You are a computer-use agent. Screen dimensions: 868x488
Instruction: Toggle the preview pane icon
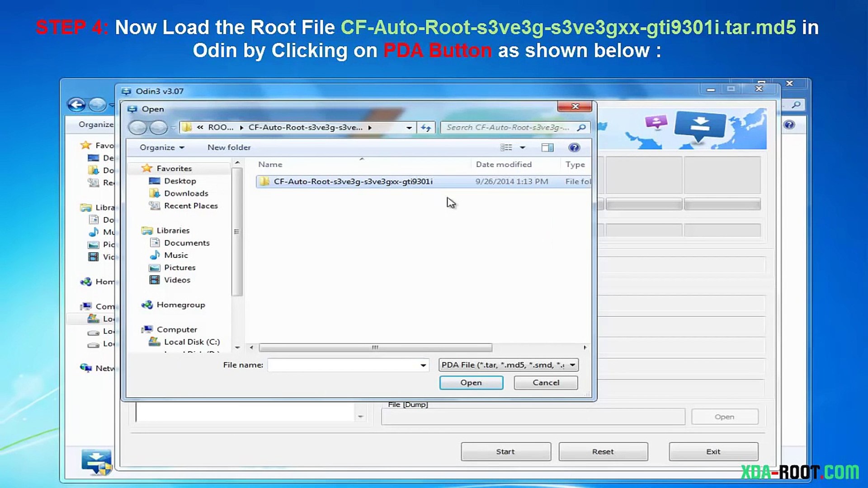click(x=547, y=148)
